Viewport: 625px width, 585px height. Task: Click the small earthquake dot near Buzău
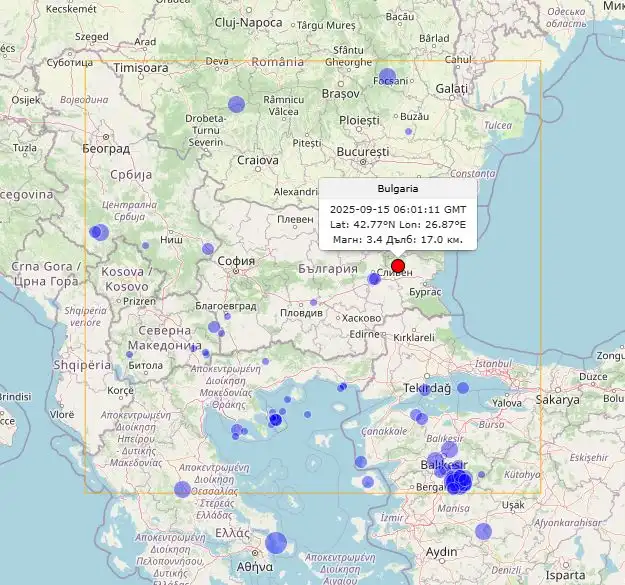pos(408,131)
